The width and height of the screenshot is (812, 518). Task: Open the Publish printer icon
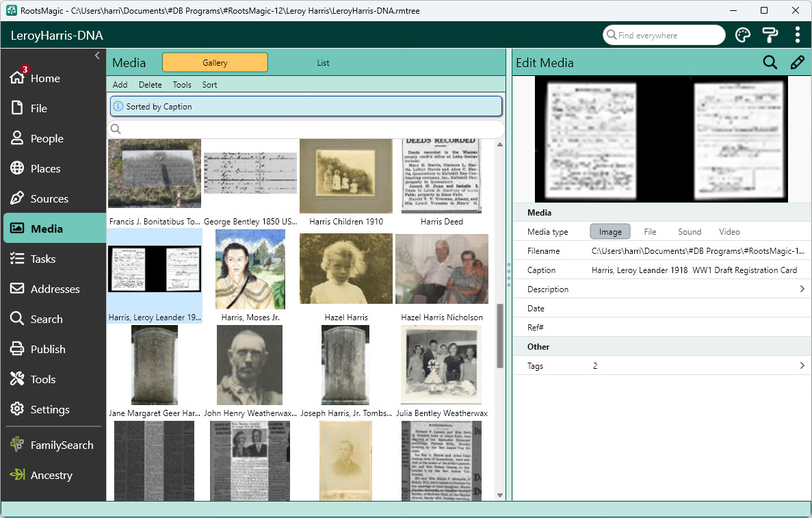17,348
